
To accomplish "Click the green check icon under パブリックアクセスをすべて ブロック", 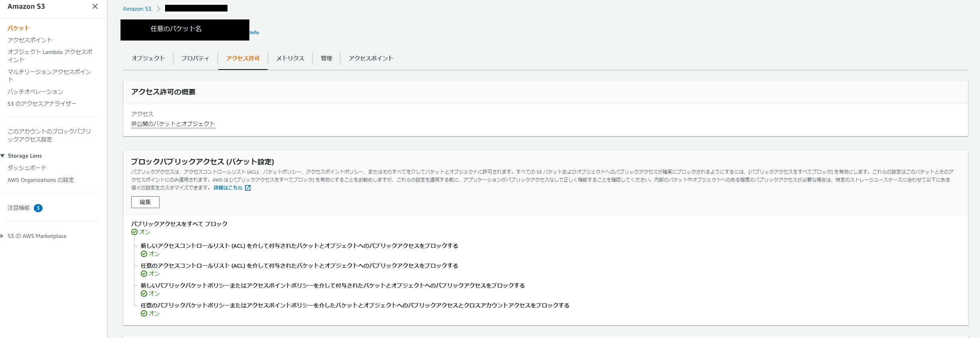I will click(x=134, y=232).
